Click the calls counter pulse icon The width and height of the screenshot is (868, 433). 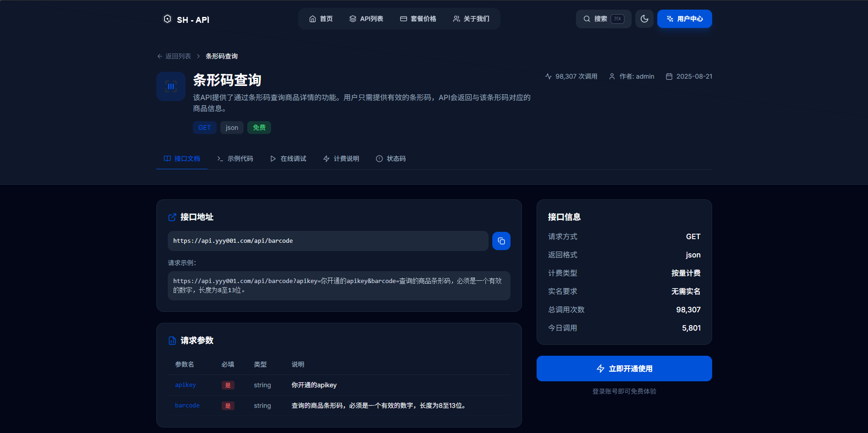click(x=548, y=76)
